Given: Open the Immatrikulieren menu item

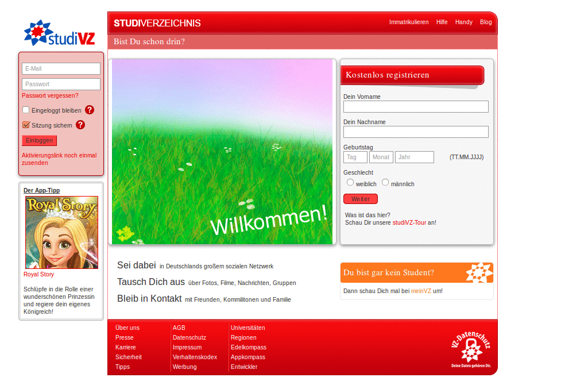Looking at the screenshot, I should 409,22.
